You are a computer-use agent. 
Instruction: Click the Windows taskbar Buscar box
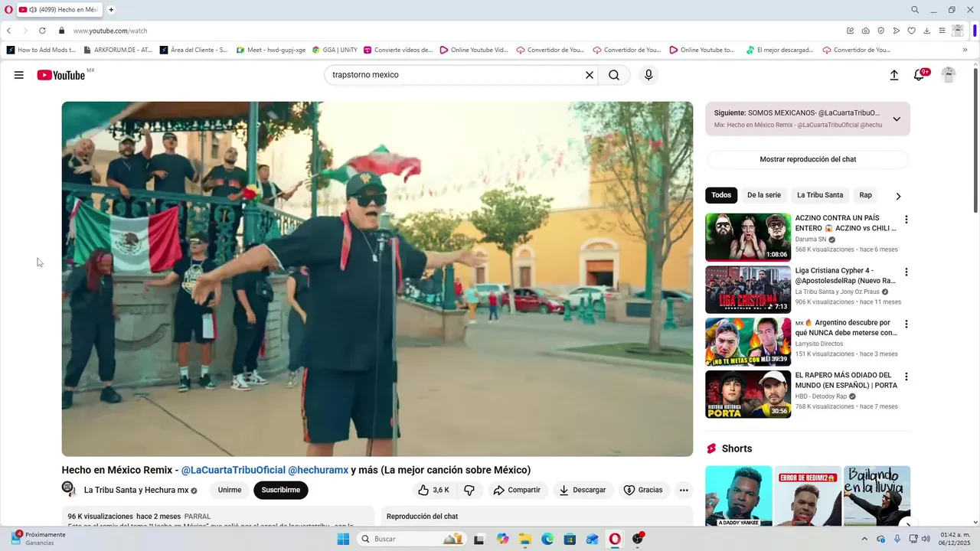(x=412, y=539)
